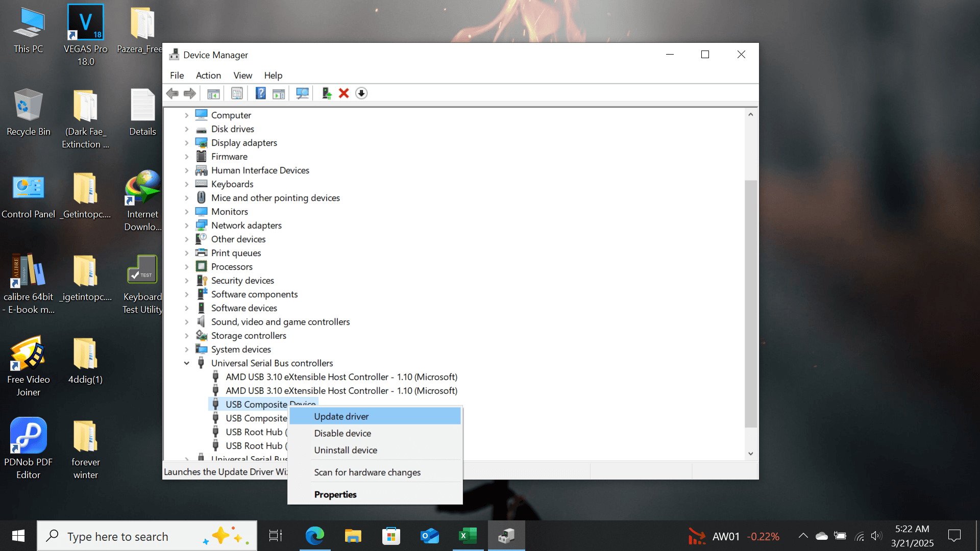
Task: Click Show/Hide Console Tree toolbar icon
Action: pyautogui.click(x=213, y=93)
